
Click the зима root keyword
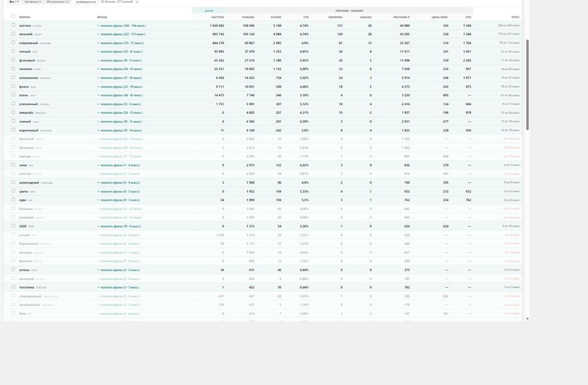(x=23, y=165)
